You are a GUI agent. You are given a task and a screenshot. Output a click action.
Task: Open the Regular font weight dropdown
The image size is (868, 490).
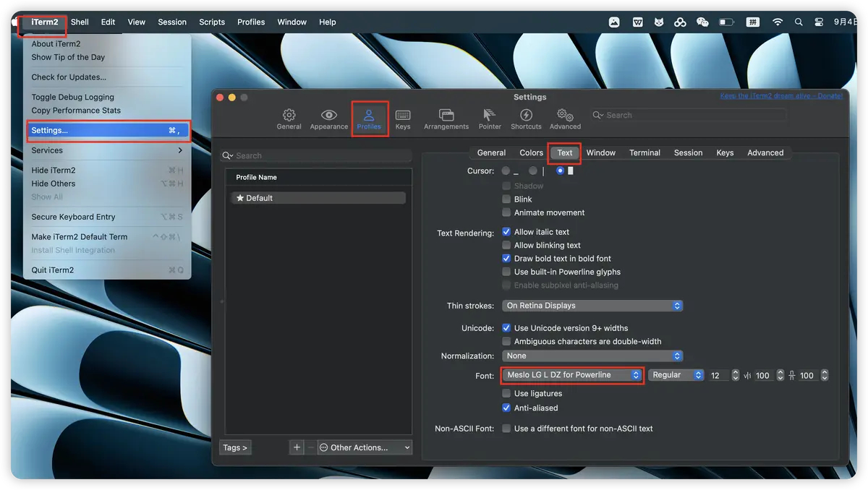tap(676, 375)
